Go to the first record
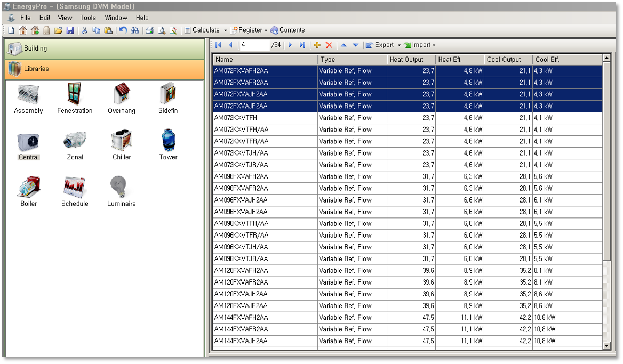The width and height of the screenshot is (623, 364). point(218,45)
